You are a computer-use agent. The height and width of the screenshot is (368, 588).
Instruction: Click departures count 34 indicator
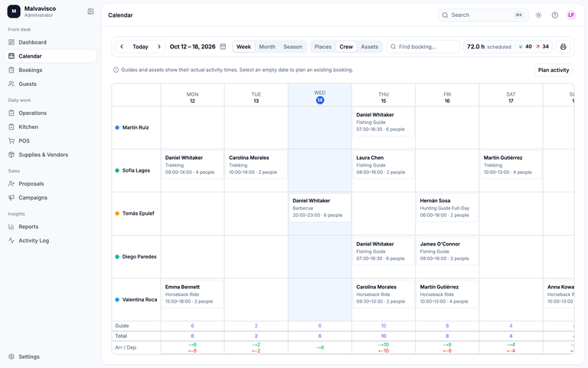coord(542,47)
